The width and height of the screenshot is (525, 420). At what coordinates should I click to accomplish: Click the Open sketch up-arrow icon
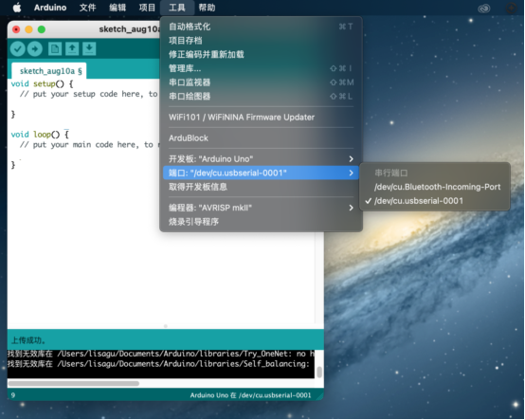click(72, 49)
